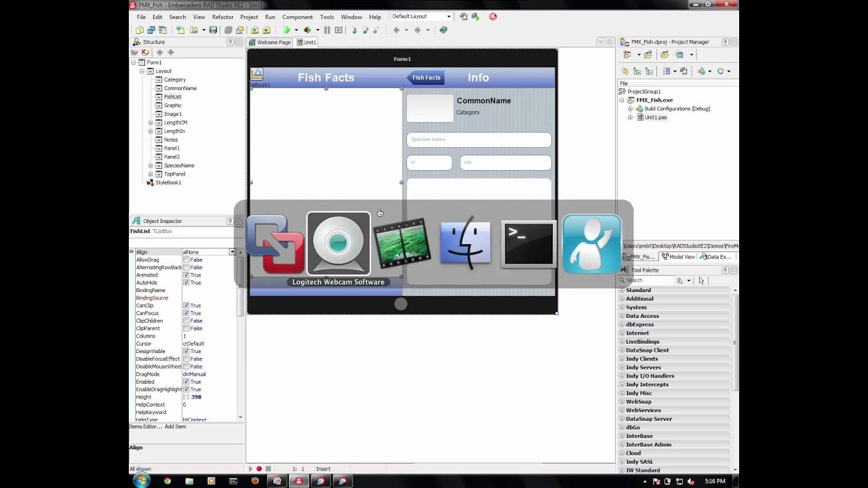Click red record macro button in status bar
Viewport: 868px width, 488px height.
pyautogui.click(x=259, y=469)
